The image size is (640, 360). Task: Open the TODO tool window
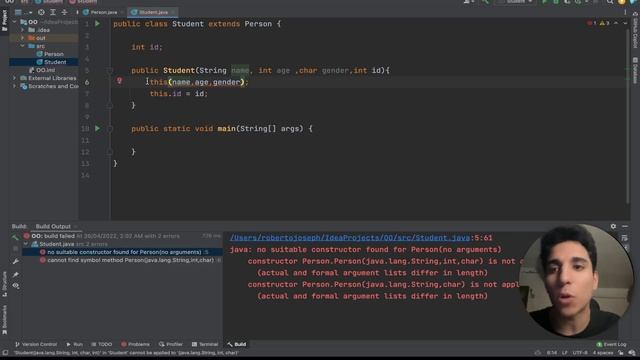(x=102, y=344)
